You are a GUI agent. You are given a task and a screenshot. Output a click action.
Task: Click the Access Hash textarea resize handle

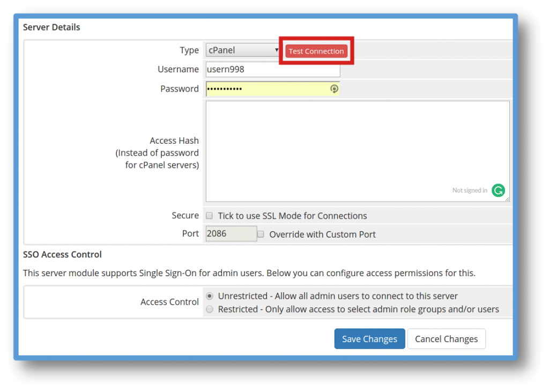[507, 199]
